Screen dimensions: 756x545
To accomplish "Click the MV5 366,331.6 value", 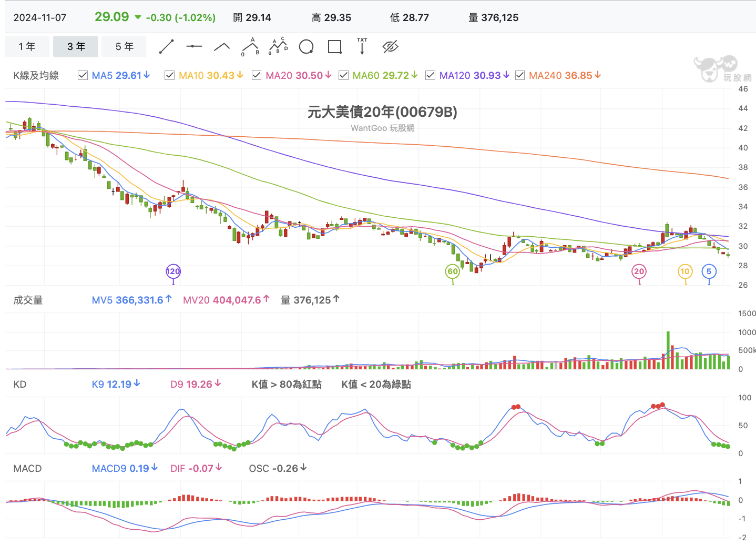I will click(x=131, y=300).
